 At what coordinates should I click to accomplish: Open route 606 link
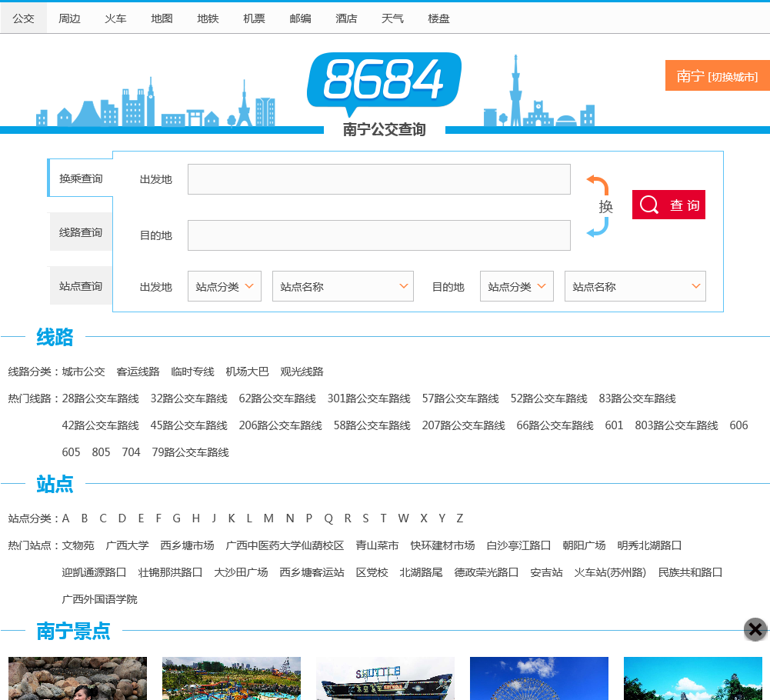point(738,425)
